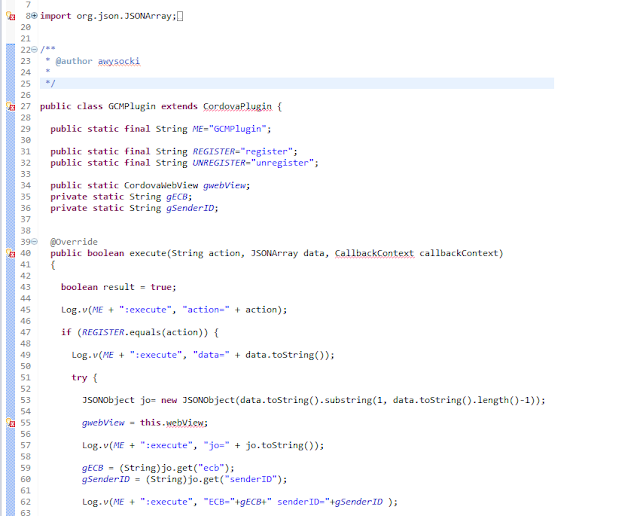Click 'GCMPlugin' class name on line 27

tap(132, 106)
